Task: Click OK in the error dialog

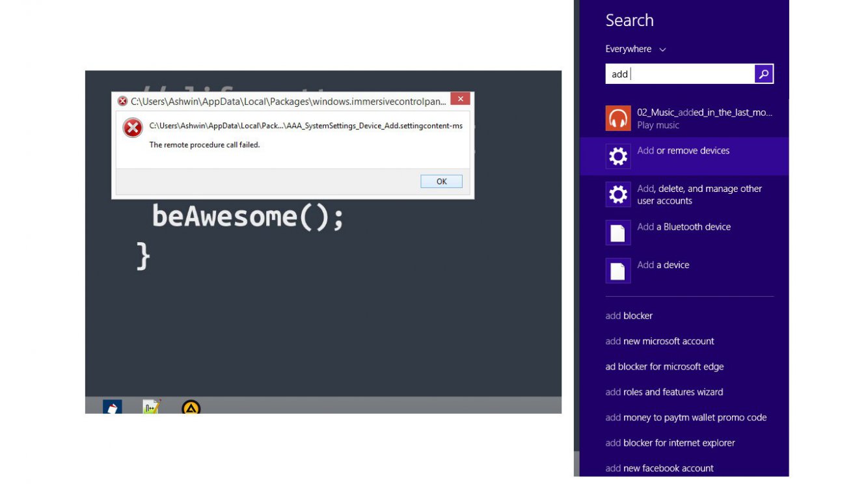Action: point(441,182)
